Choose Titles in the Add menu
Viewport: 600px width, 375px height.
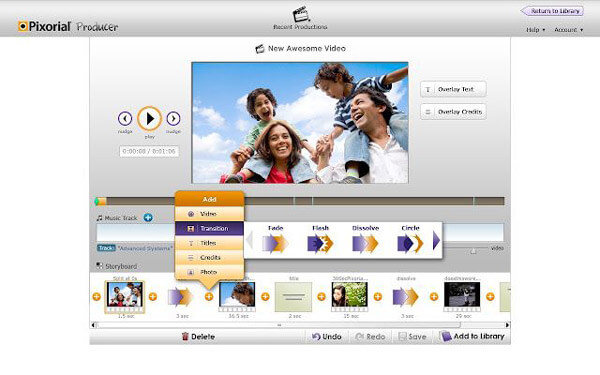[x=209, y=243]
